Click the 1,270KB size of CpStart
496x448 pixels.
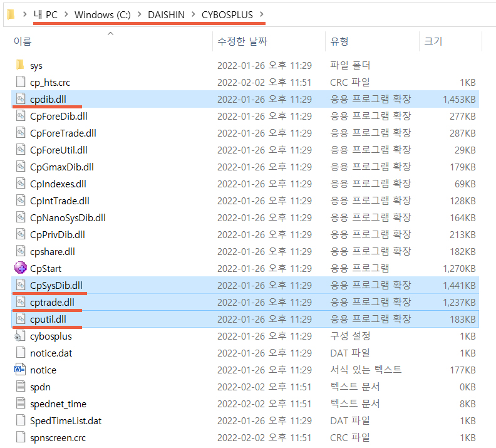pos(459,269)
